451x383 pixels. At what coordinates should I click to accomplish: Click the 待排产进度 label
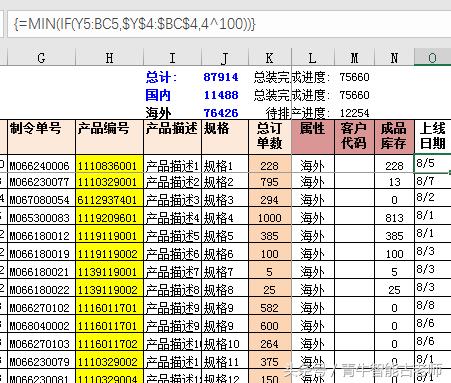pos(298,113)
